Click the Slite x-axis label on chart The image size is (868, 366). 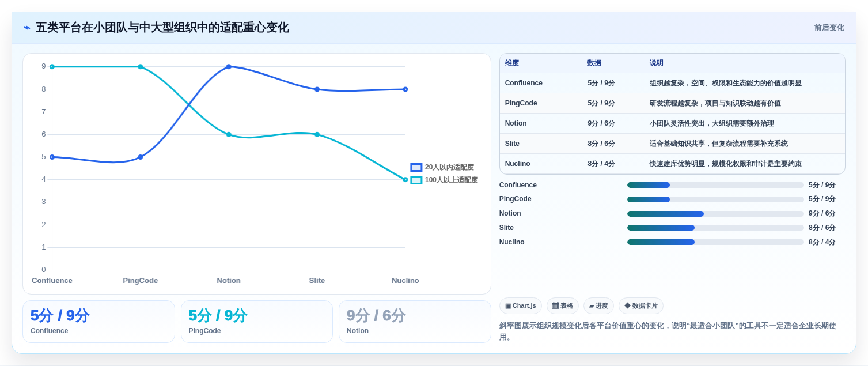[x=317, y=281]
